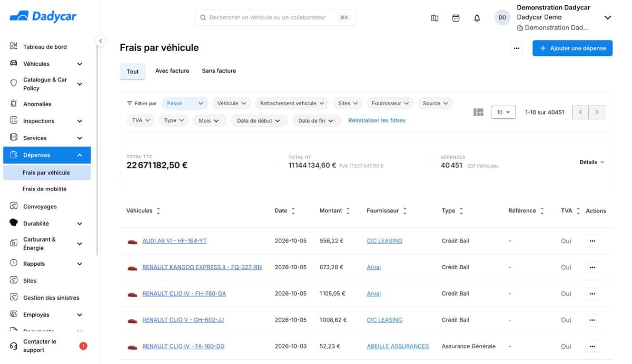Select the Tout tab
Viewport: 632px width, 364px height.
(x=133, y=72)
